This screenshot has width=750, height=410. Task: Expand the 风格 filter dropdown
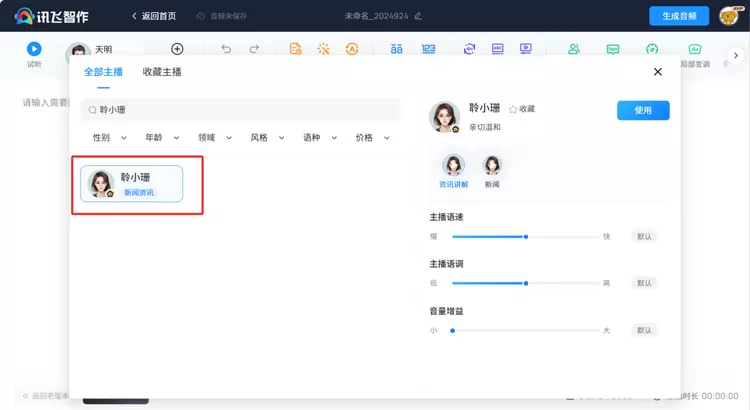(267, 138)
